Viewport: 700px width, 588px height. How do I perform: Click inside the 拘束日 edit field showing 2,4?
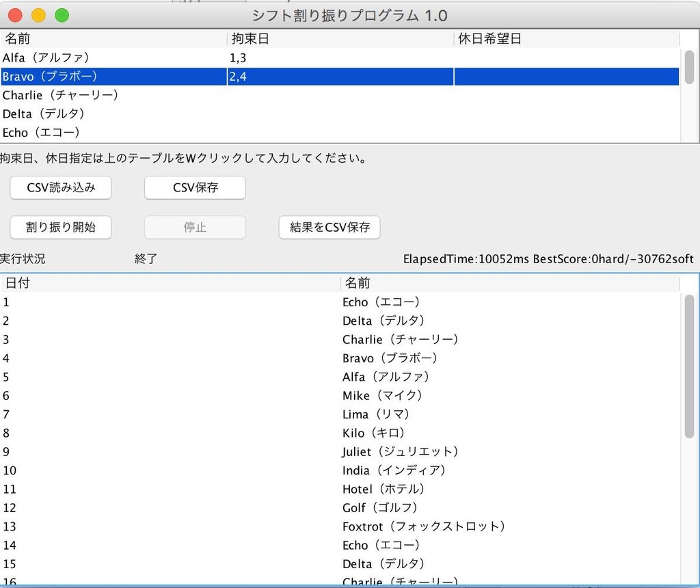[308, 77]
